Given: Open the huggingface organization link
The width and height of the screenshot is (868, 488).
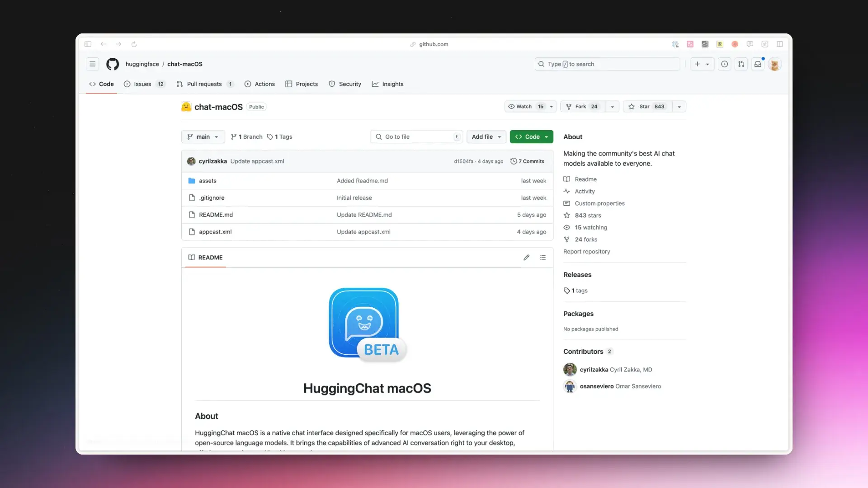Looking at the screenshot, I should (x=142, y=64).
